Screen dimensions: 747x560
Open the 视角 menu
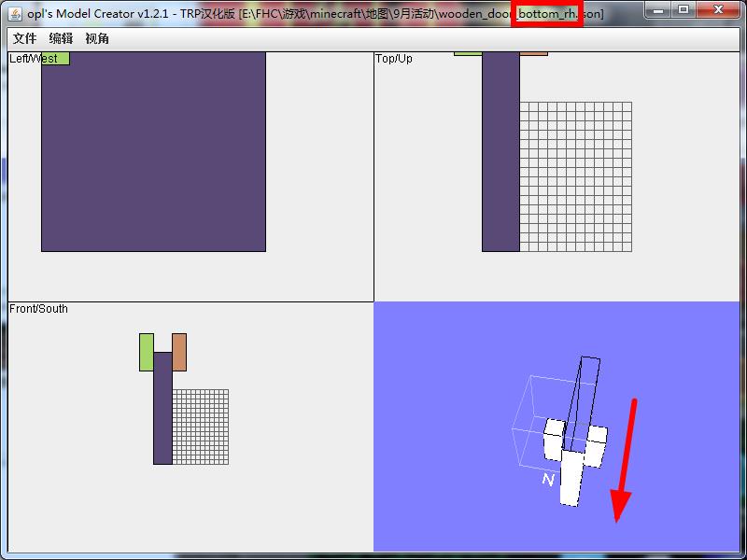point(97,39)
